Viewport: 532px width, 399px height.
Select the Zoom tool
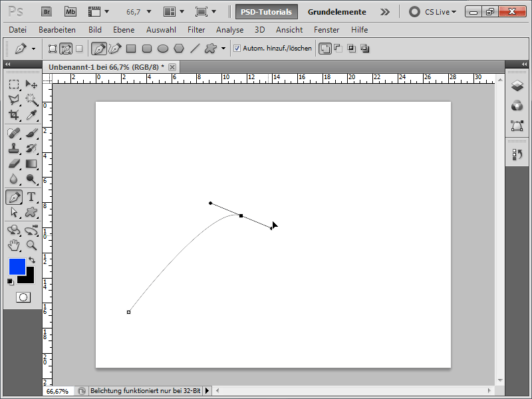tap(31, 245)
